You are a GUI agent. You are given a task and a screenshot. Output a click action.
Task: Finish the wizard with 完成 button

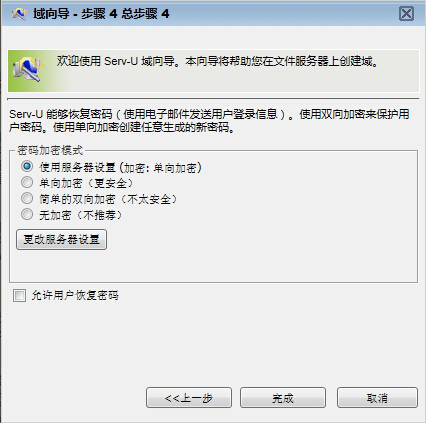coord(283,398)
